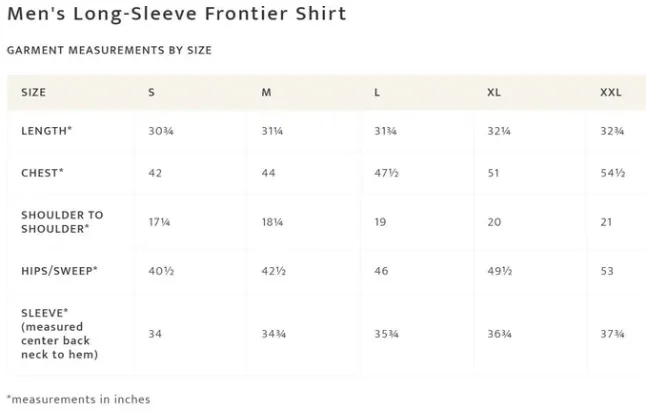Select the LENGTH* row label
646x415 pixels.
pyautogui.click(x=47, y=131)
